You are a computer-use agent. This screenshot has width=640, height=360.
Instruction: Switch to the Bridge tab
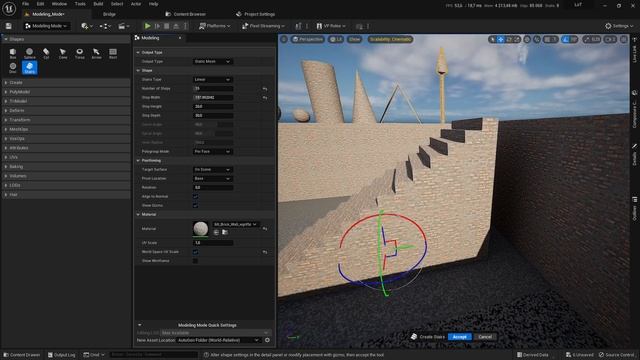coord(109,14)
